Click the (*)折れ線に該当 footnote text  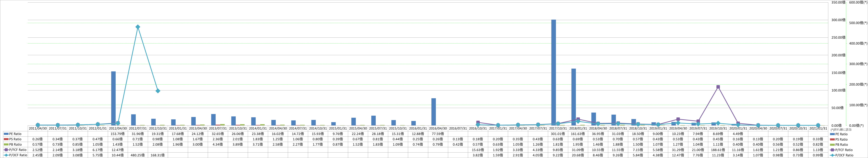(x=841, y=130)
